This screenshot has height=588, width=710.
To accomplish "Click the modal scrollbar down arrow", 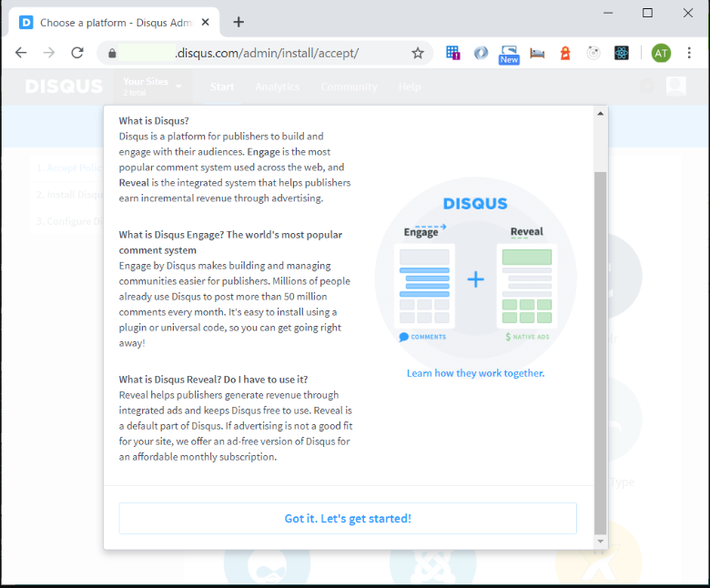I will click(601, 541).
